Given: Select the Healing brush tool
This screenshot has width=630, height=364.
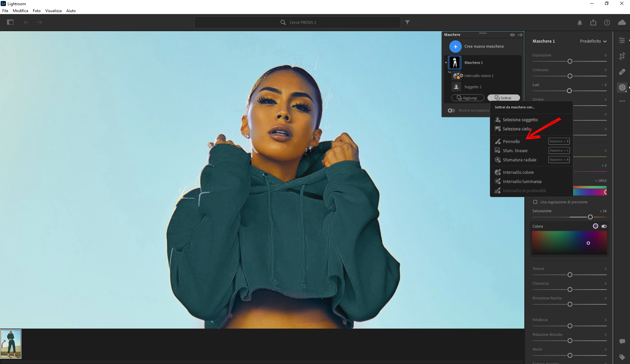Looking at the screenshot, I should (622, 72).
